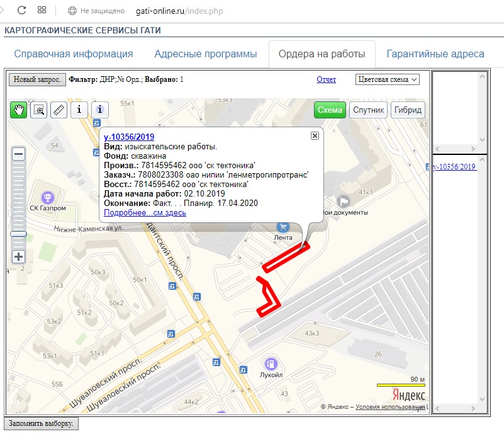Activate the zoom-to-area magnifier tool
Image resolution: width=504 pixels, height=434 pixels.
click(39, 110)
